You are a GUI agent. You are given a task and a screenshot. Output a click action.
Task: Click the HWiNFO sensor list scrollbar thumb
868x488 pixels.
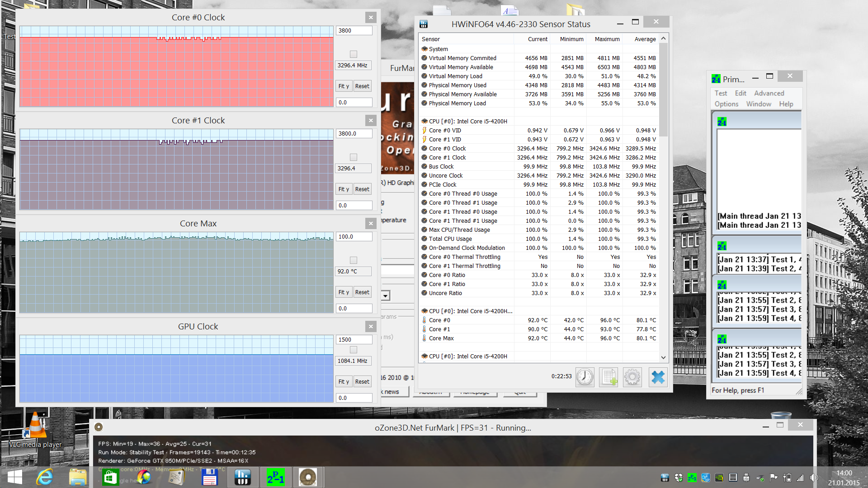tap(663, 90)
